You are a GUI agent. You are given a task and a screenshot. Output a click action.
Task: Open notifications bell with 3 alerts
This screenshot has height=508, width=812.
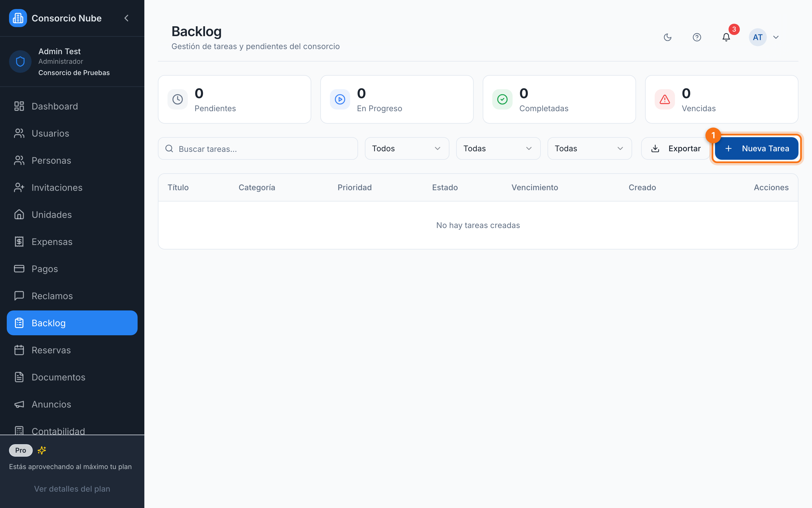(726, 37)
